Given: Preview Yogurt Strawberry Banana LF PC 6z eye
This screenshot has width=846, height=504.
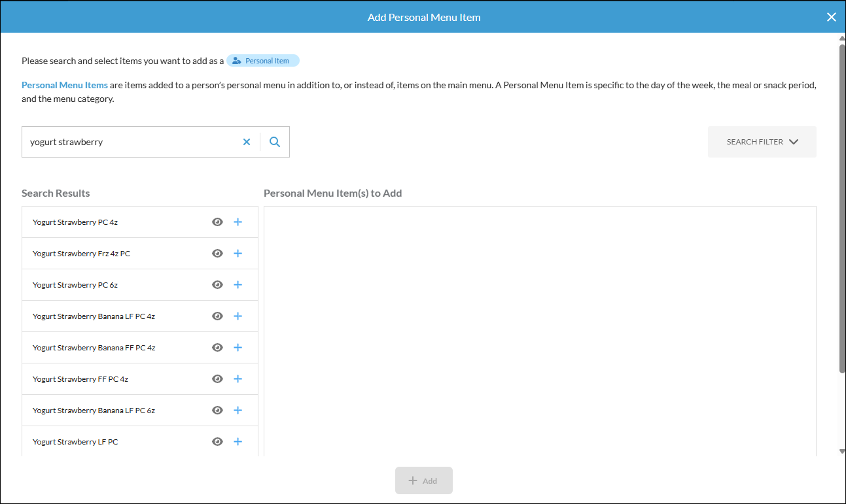Looking at the screenshot, I should click(218, 411).
